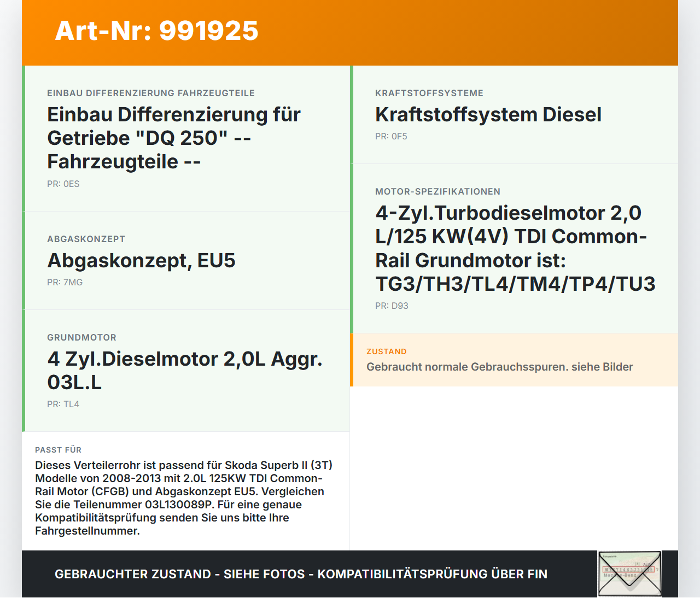700x598 pixels.
Task: Click the envelope icon in the footer
Action: [629, 574]
